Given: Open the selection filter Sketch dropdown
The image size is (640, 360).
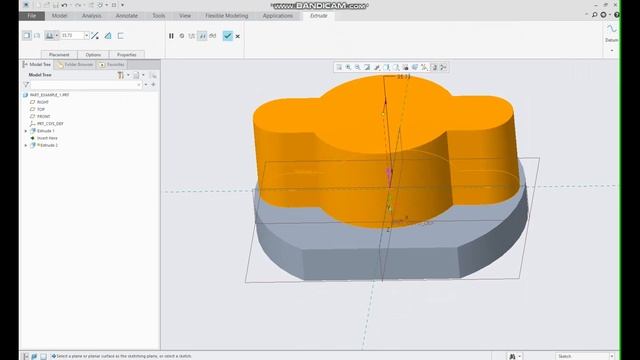Looking at the screenshot, I should click(x=584, y=356).
